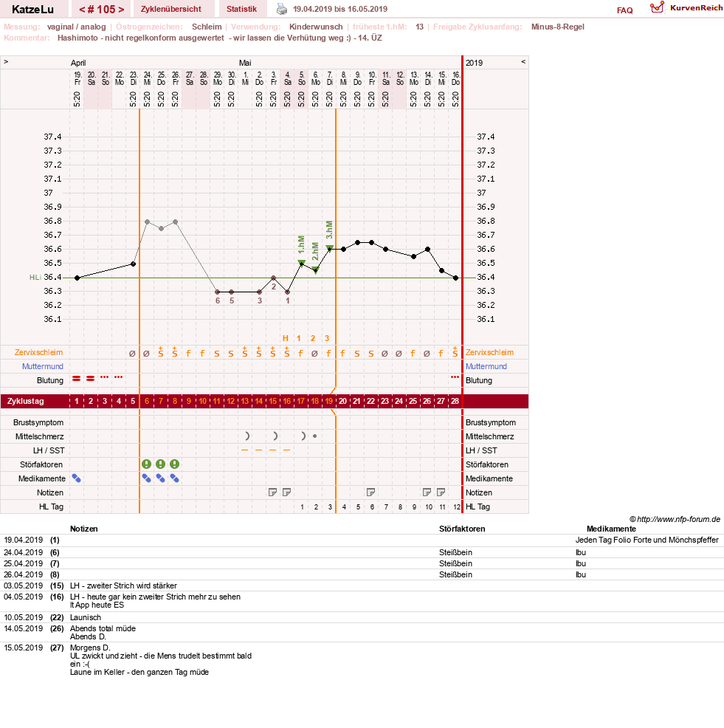Click HL Tag number 12
Image resolution: width=724 pixels, height=728 pixels.
click(457, 507)
